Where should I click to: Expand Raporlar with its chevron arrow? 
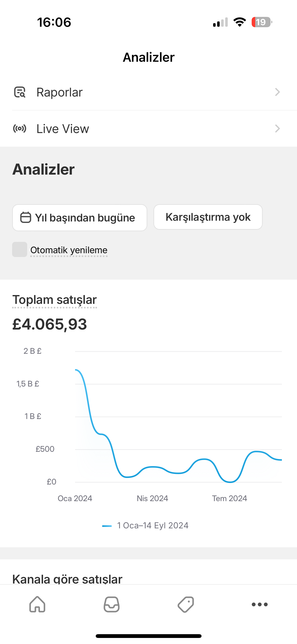(x=277, y=92)
